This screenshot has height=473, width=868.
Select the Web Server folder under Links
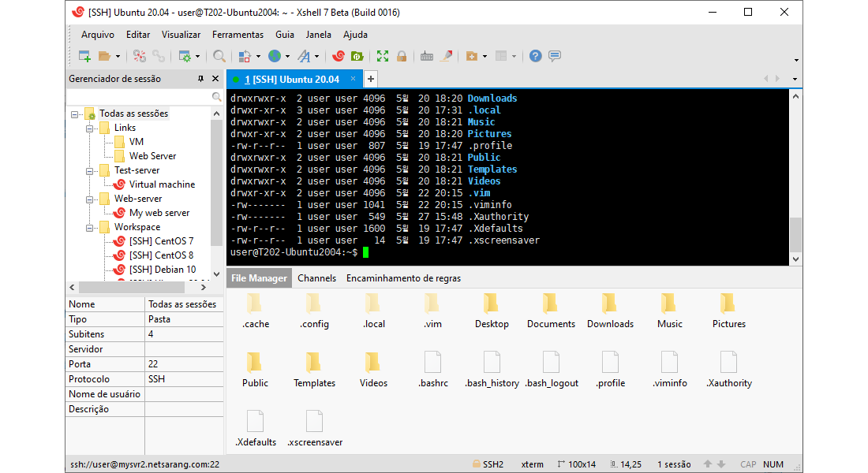click(152, 156)
